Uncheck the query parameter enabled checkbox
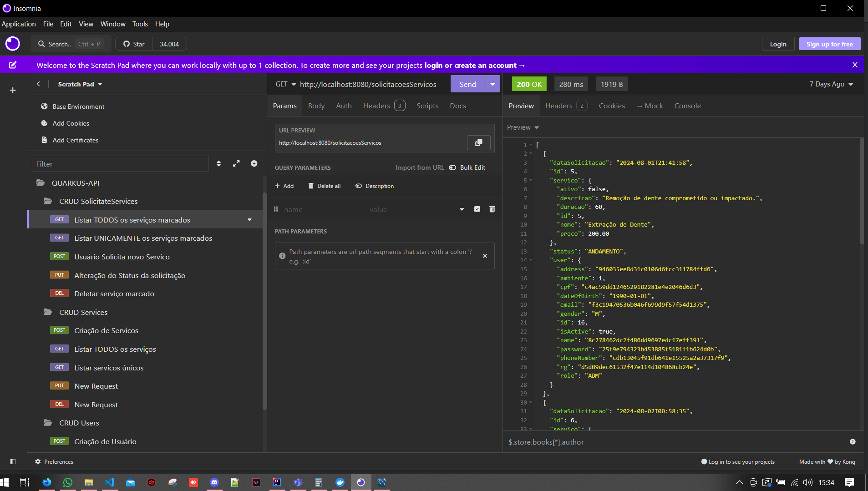The height and width of the screenshot is (491, 868). pyautogui.click(x=477, y=209)
